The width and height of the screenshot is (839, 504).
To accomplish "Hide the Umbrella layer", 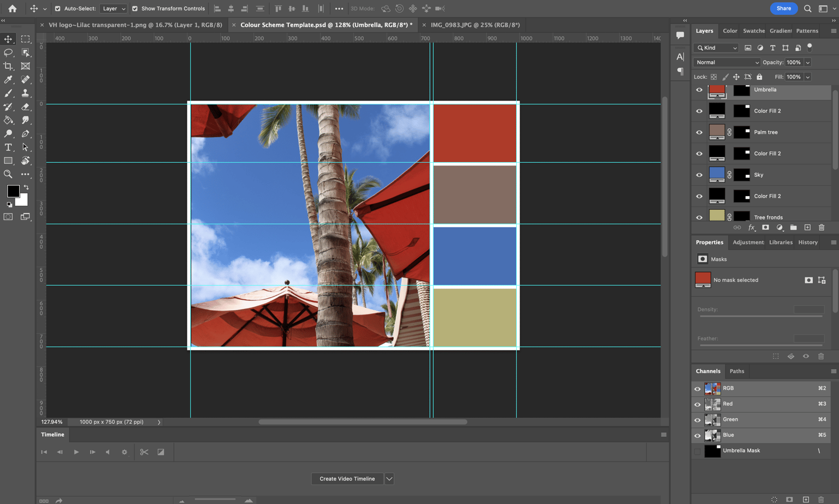I will click(699, 90).
